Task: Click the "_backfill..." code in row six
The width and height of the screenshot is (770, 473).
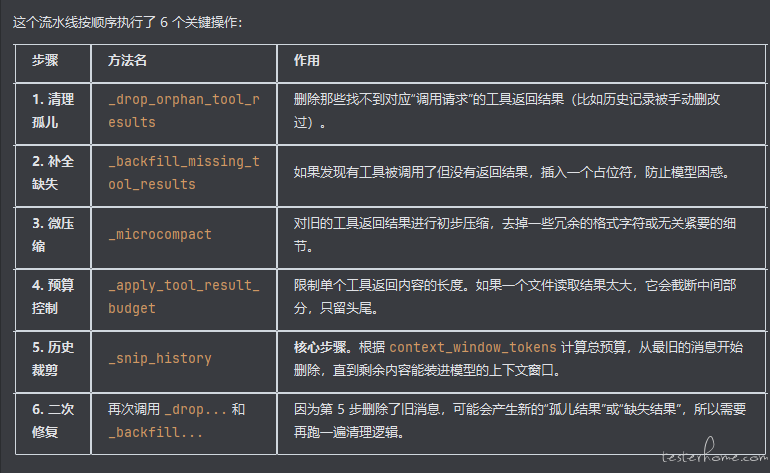Action: (156, 432)
